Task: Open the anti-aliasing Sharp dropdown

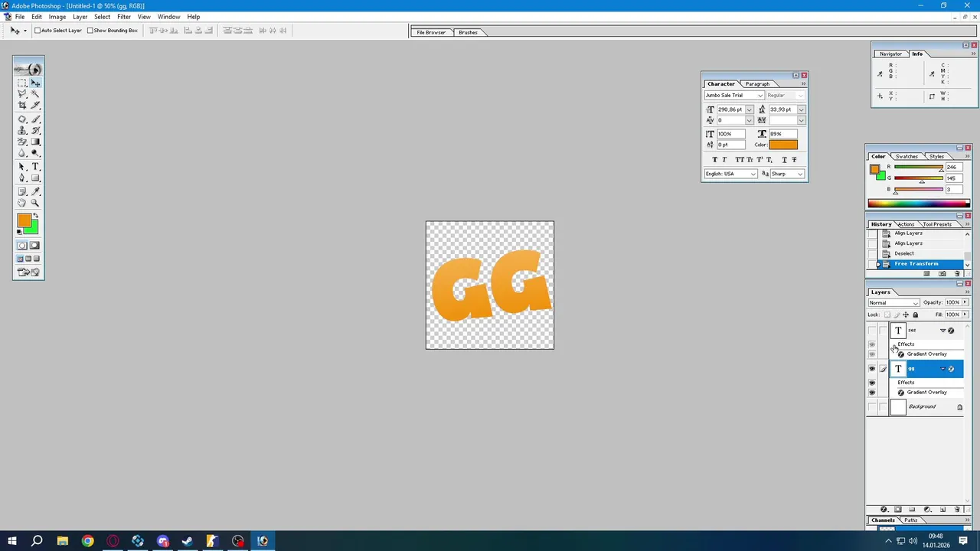Action: pyautogui.click(x=788, y=174)
